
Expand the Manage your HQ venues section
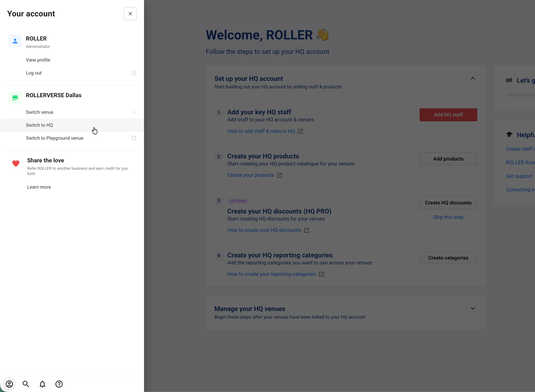[x=473, y=308]
